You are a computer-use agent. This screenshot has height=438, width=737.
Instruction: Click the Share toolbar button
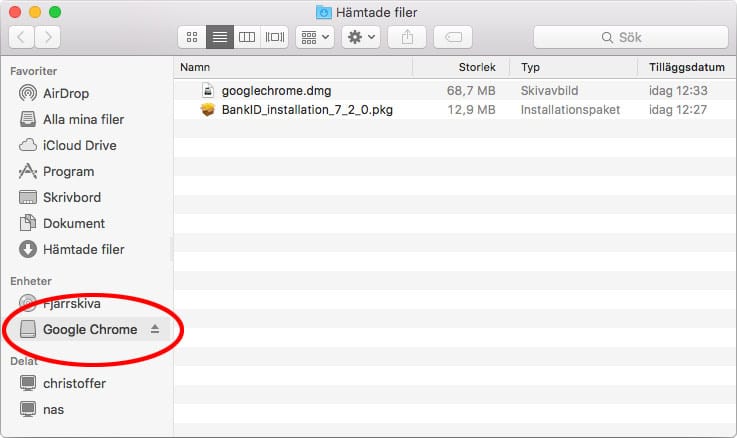[407, 37]
